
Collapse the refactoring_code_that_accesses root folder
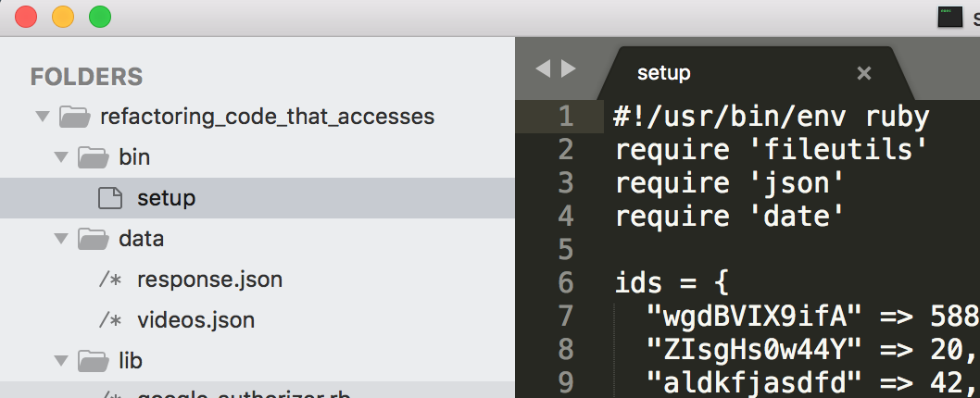41,117
